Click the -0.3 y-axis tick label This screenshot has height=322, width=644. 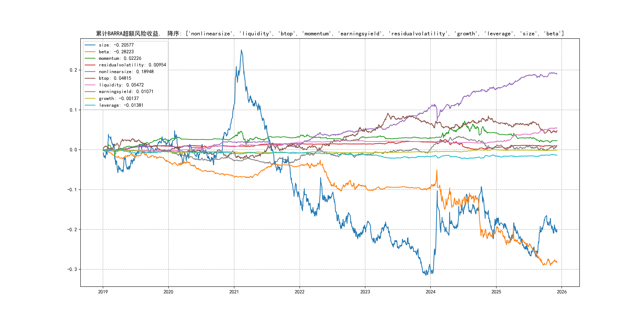coord(72,269)
